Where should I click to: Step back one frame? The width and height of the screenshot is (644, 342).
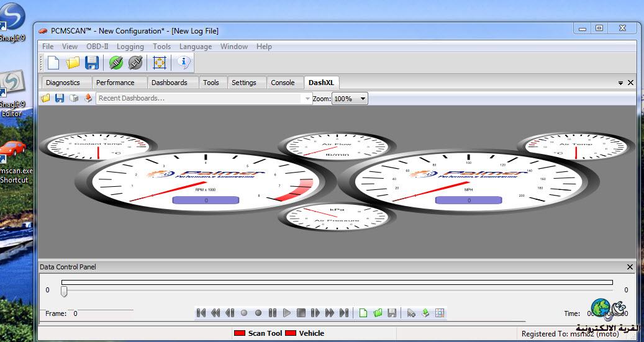click(x=230, y=313)
